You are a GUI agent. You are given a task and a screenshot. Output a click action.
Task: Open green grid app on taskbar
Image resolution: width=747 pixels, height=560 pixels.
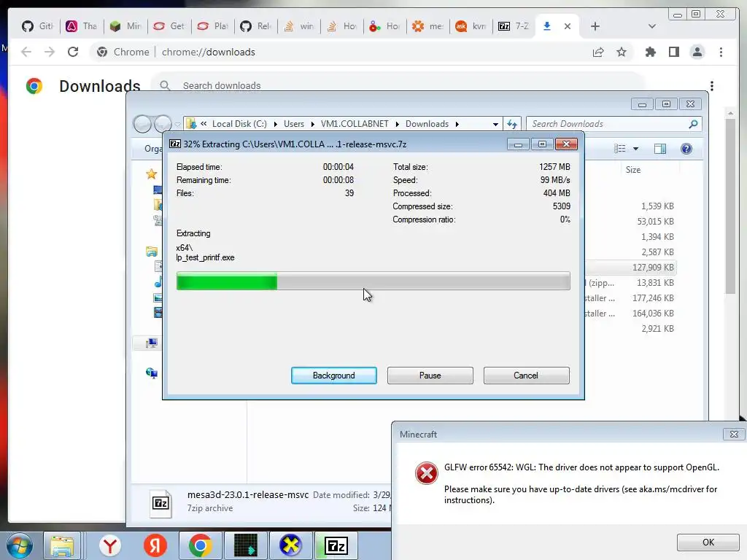pyautogui.click(x=245, y=546)
